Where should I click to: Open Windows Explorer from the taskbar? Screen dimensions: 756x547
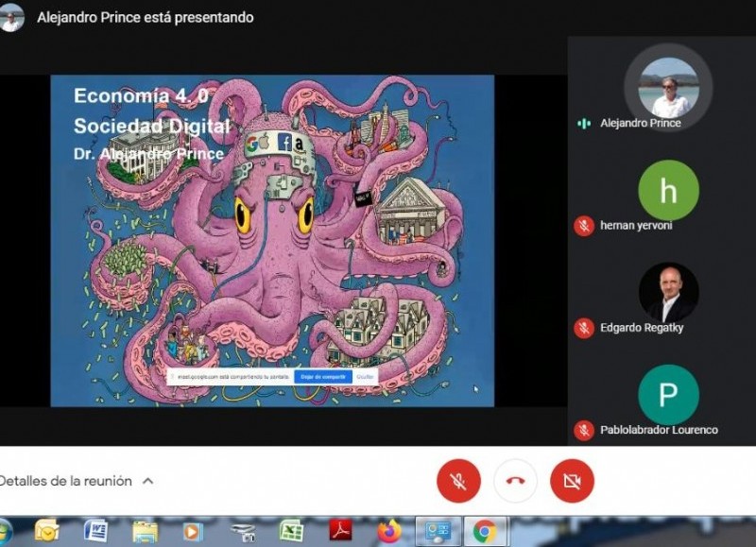click(145, 532)
